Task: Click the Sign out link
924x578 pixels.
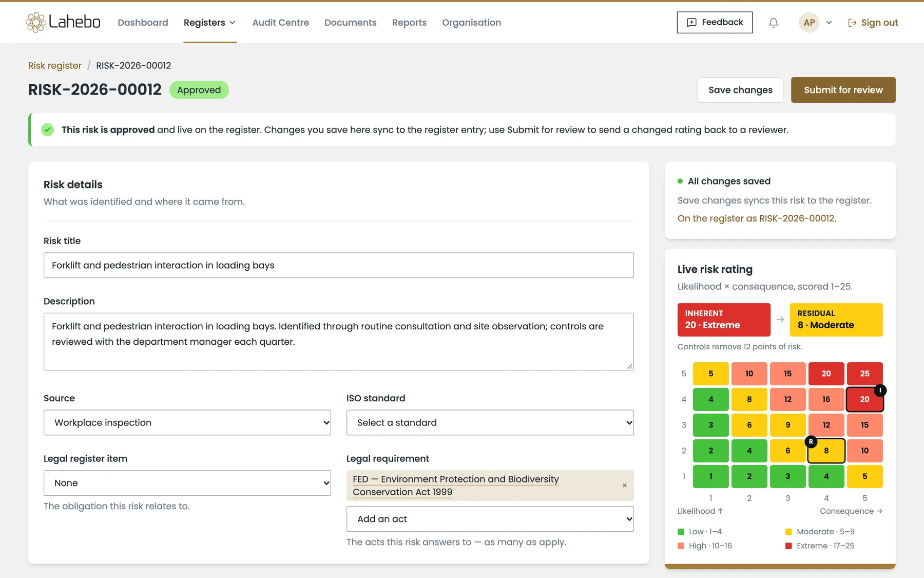Action: coord(873,23)
